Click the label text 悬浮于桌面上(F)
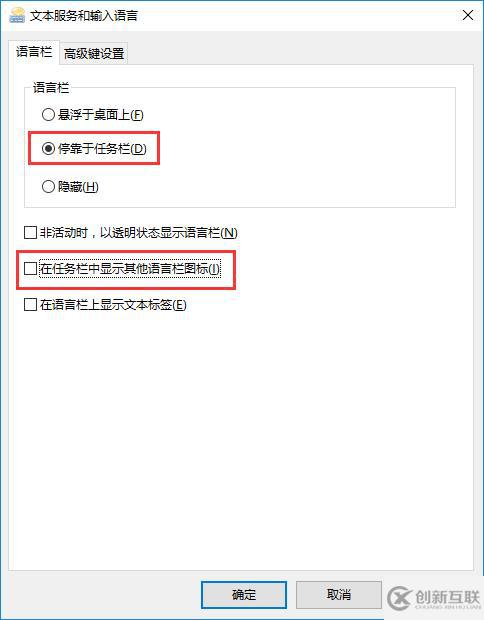 [x=100, y=115]
